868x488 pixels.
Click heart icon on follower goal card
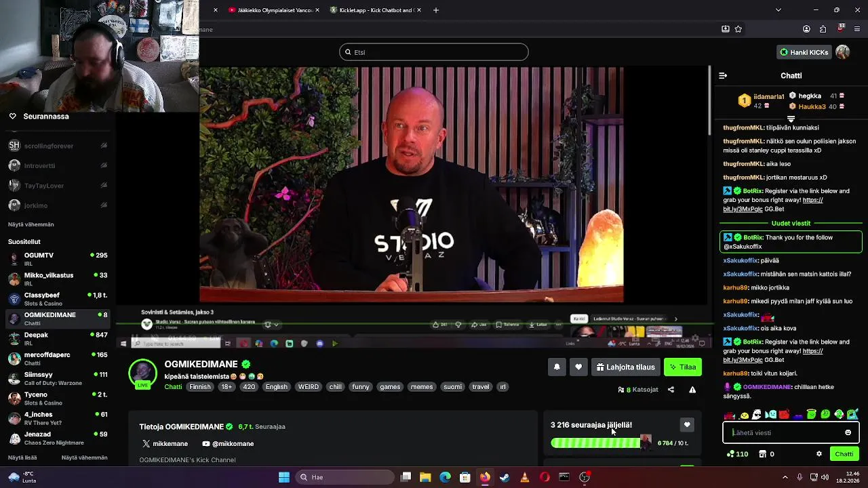pos(687,425)
